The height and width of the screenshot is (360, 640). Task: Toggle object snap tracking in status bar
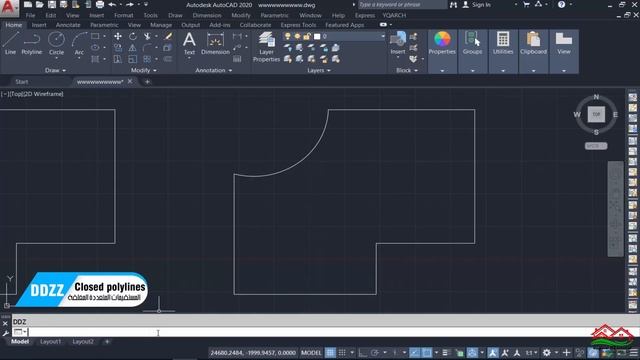414,353
